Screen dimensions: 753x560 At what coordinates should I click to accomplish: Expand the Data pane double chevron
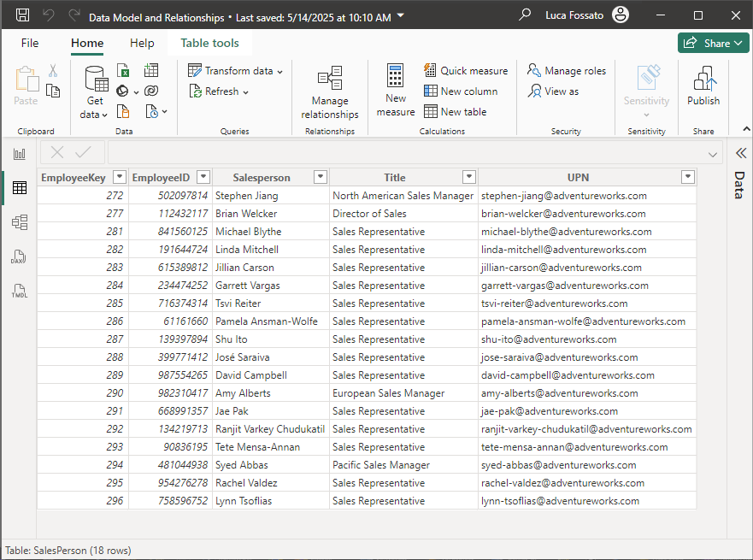coord(741,153)
